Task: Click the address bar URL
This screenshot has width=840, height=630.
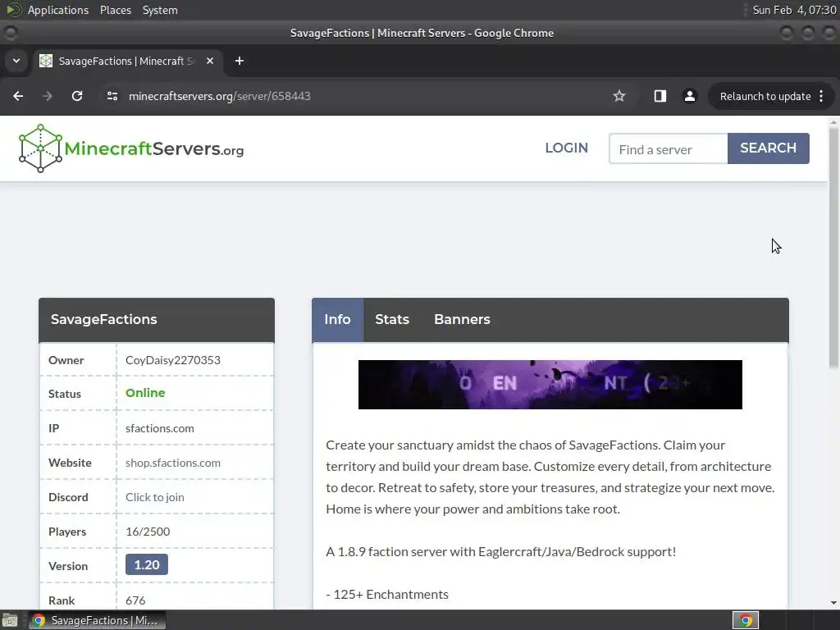Action: 220,96
